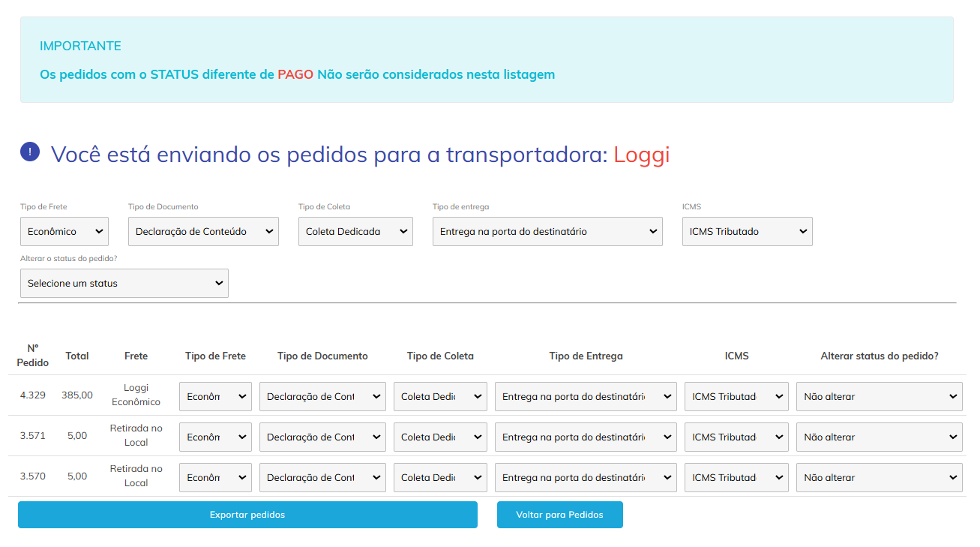Change Tipo de Entrega for order 3.570
The image size is (980, 547).
(586, 477)
